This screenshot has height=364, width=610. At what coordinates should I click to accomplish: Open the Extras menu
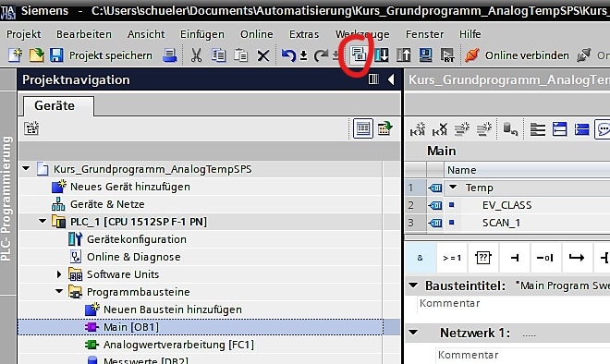pos(304,34)
